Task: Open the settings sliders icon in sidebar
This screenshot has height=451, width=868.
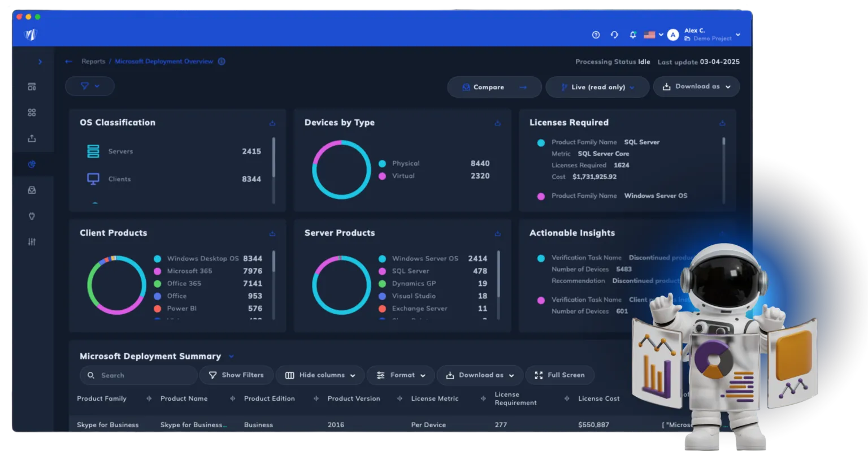Action: pos(32,242)
